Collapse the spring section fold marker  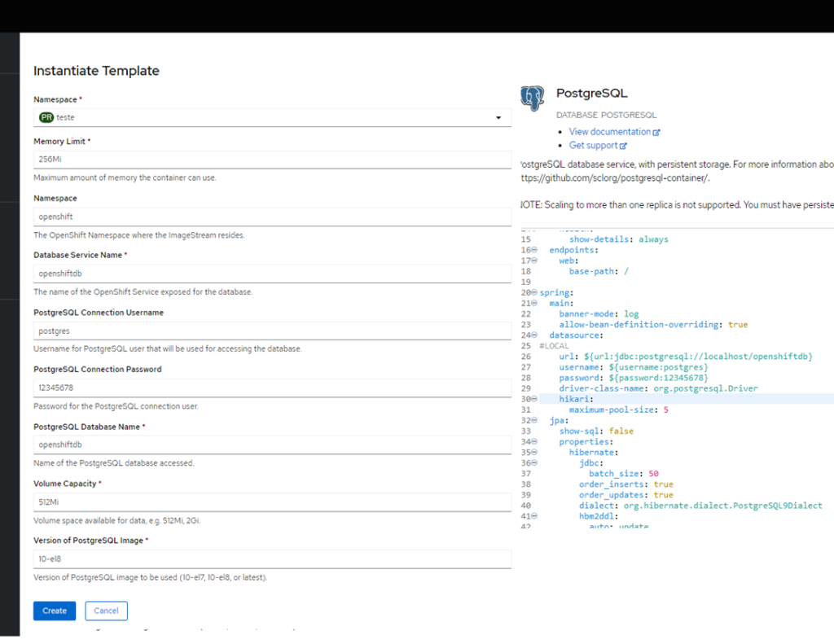click(534, 292)
